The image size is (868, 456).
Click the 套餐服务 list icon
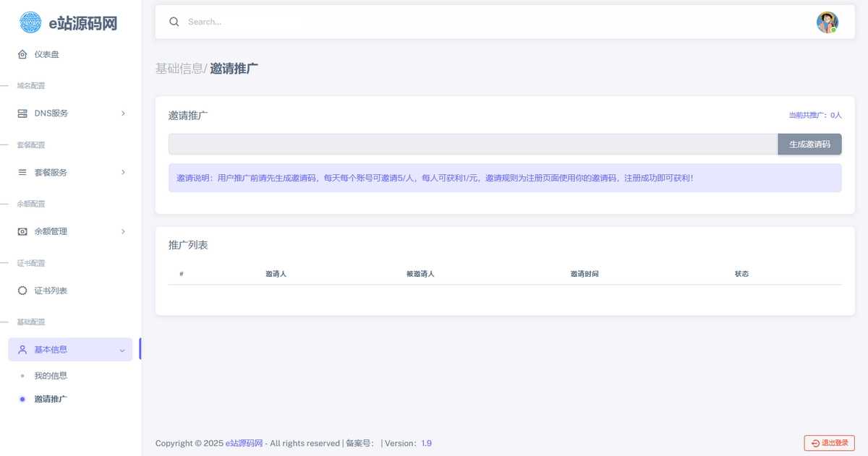click(22, 173)
